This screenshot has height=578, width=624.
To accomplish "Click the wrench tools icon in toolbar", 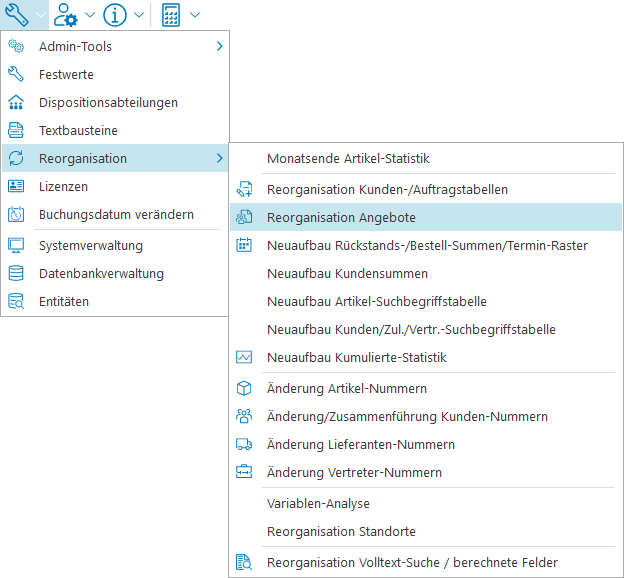I will pyautogui.click(x=17, y=15).
